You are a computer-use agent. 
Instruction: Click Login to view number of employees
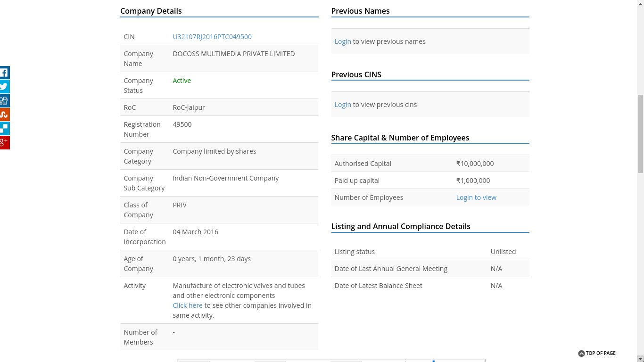click(x=476, y=197)
